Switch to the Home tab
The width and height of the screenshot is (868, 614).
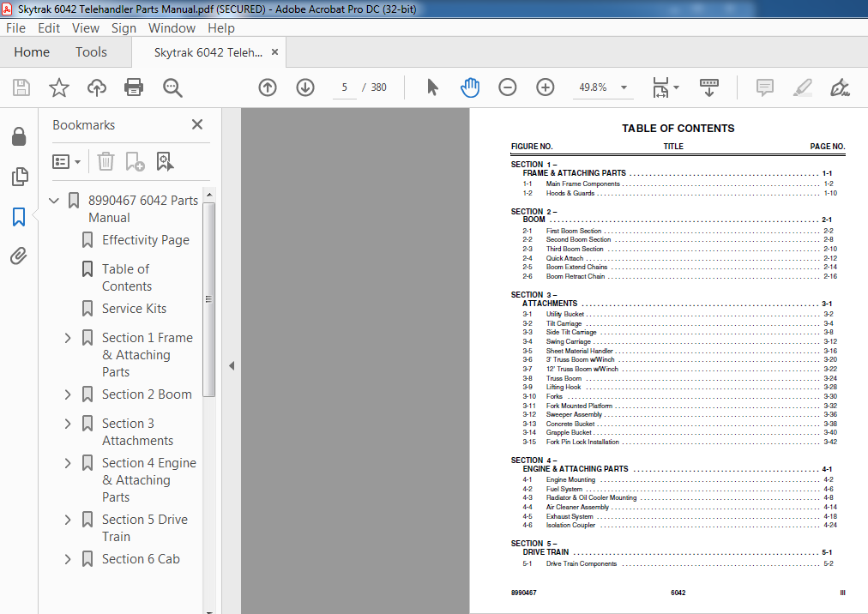(x=32, y=52)
